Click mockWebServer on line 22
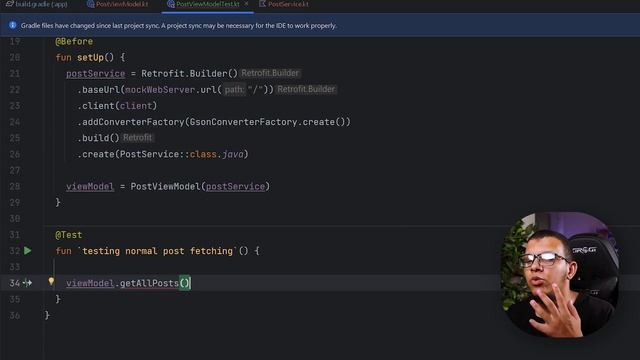The image size is (640, 360). pos(160,89)
